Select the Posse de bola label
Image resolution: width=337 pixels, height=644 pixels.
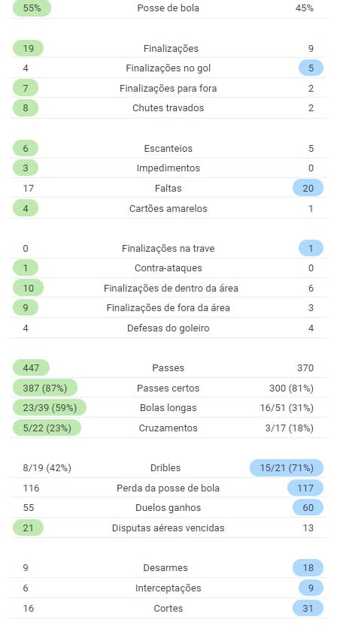click(168, 8)
